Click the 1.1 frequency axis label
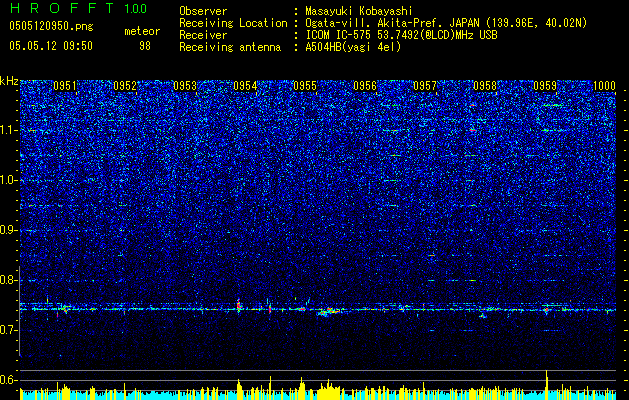This screenshot has width=629, height=400. click(8, 130)
